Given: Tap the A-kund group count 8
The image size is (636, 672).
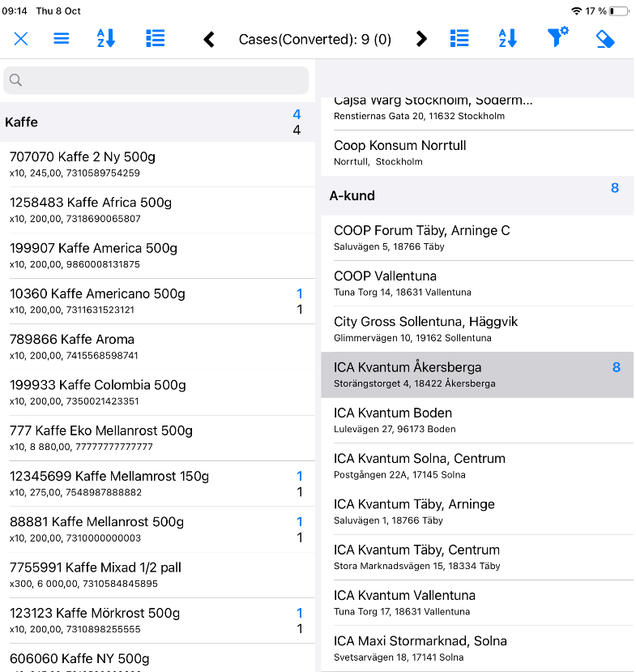Looking at the screenshot, I should (615, 188).
